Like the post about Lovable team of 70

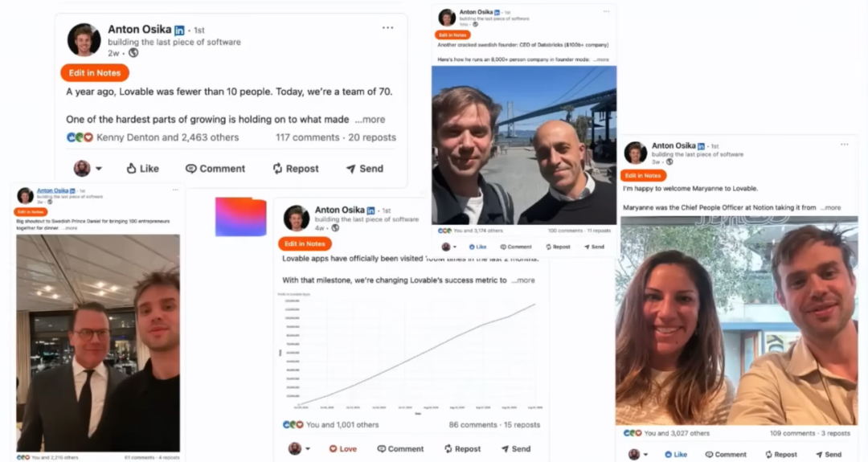point(143,169)
